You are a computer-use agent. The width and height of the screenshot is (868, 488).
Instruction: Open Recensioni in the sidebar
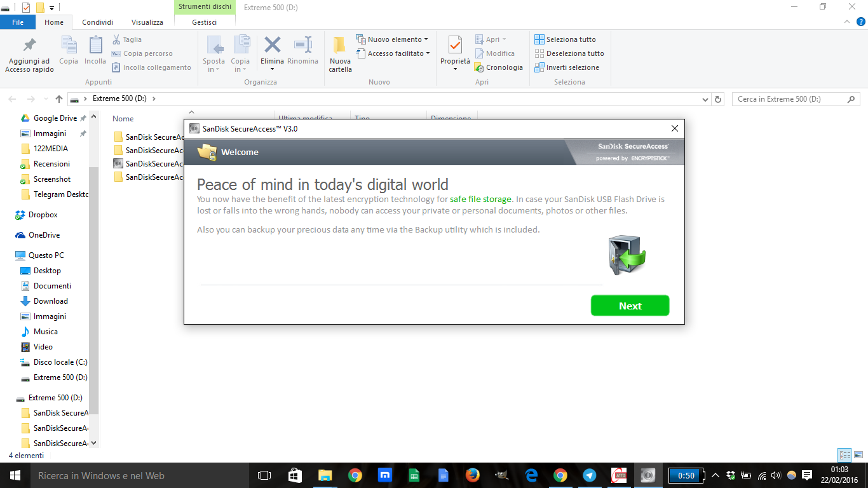tap(46, 164)
